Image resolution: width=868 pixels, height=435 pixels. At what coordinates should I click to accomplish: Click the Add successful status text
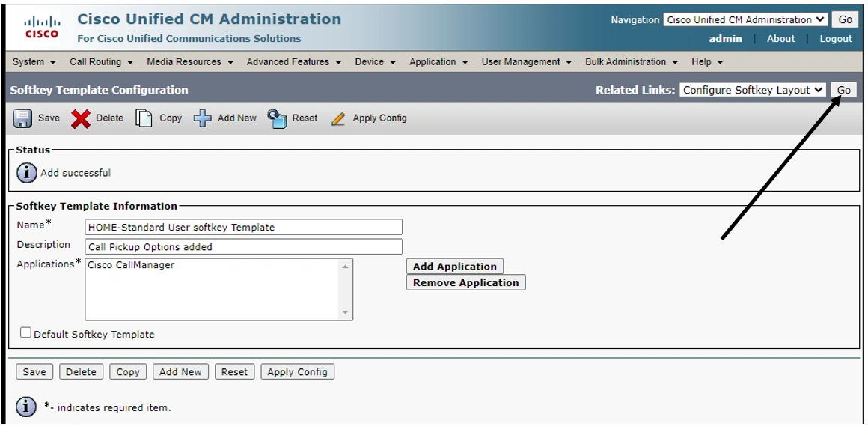tap(76, 173)
